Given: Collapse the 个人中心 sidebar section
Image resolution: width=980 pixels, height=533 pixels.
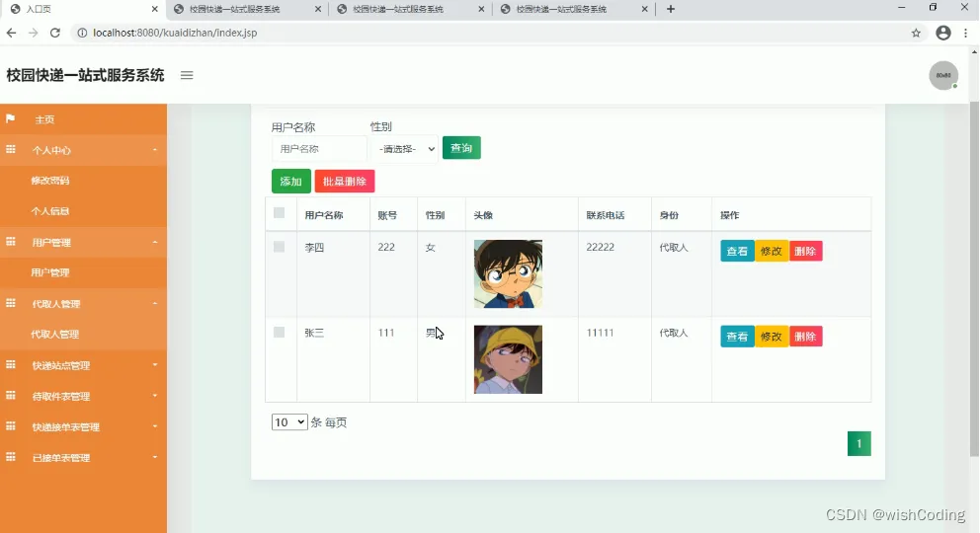Looking at the screenshot, I should pyautogui.click(x=83, y=150).
